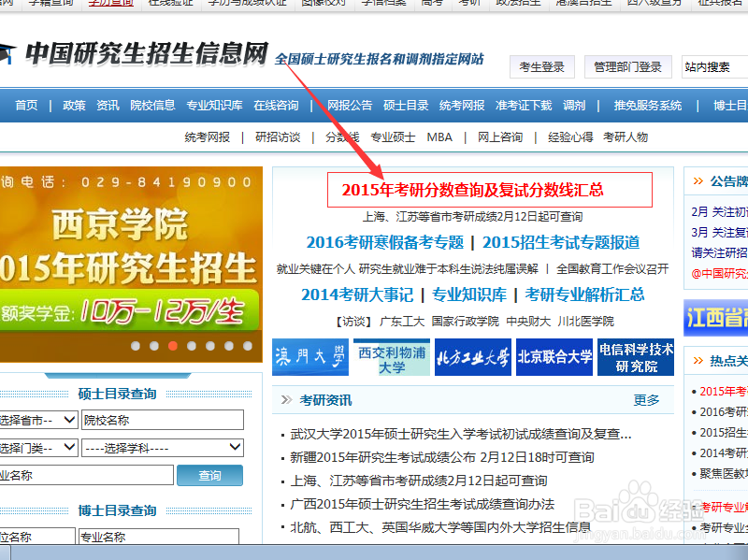Select the first carousel dot on banner
This screenshot has width=748, height=560.
(136, 346)
